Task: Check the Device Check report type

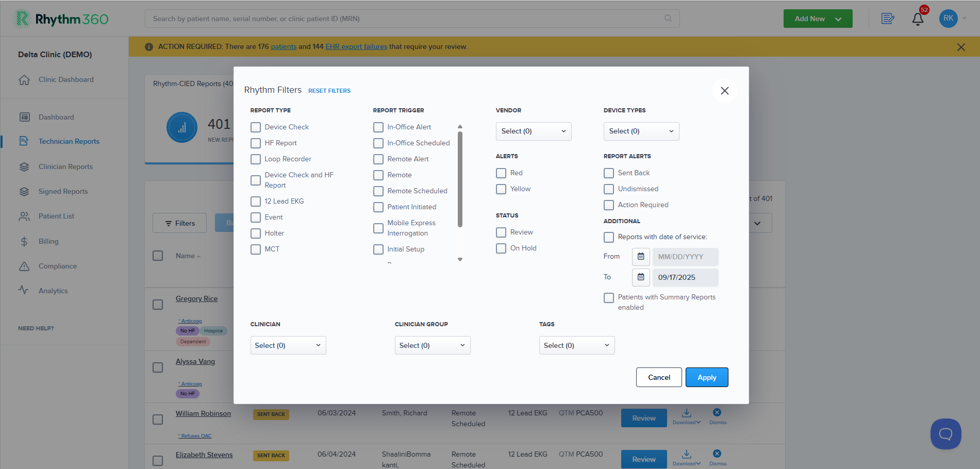Action: click(256, 127)
